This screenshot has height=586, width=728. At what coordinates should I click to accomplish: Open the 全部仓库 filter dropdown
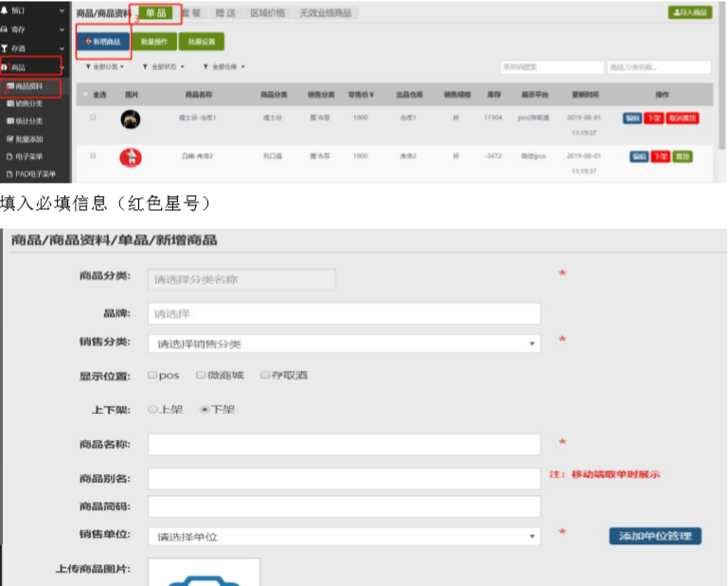tap(223, 67)
